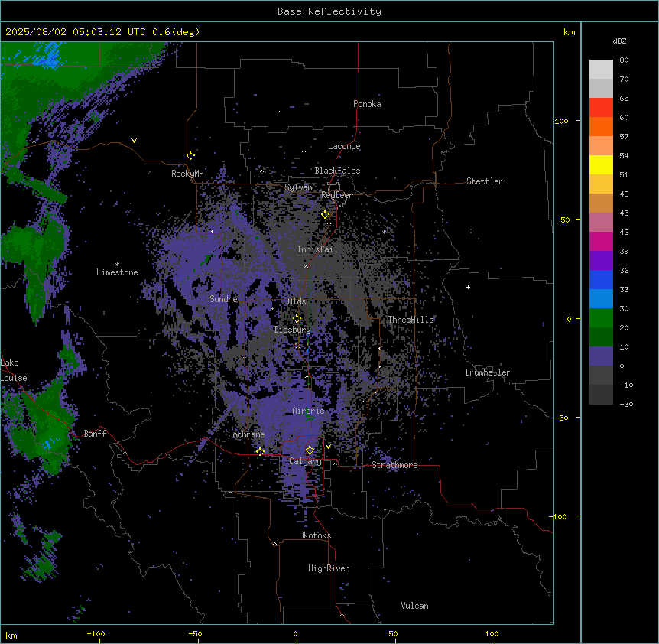Click the Base_Reflectivity title
The height and width of the screenshot is (644, 659).
tap(329, 11)
